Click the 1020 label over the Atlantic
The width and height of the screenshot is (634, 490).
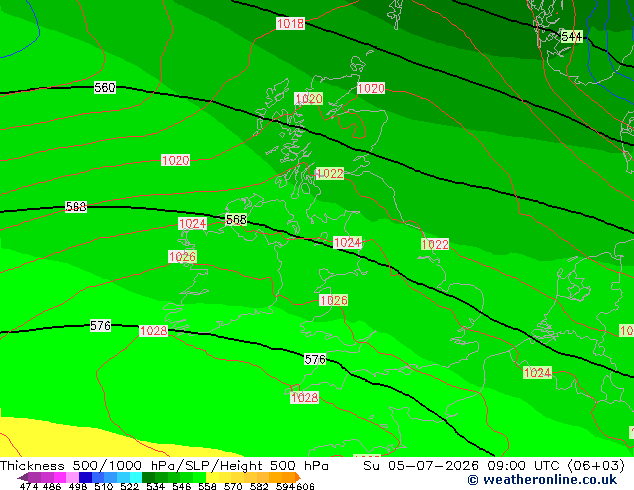tap(175, 160)
